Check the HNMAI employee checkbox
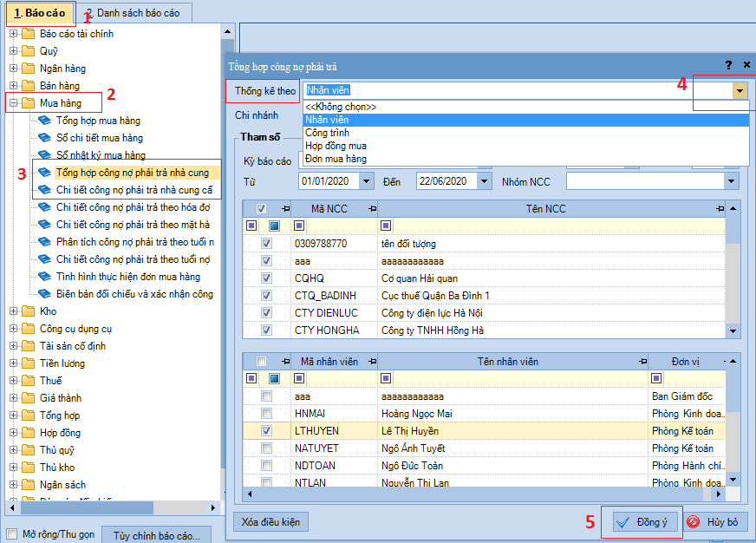The height and width of the screenshot is (543, 756). [266, 413]
